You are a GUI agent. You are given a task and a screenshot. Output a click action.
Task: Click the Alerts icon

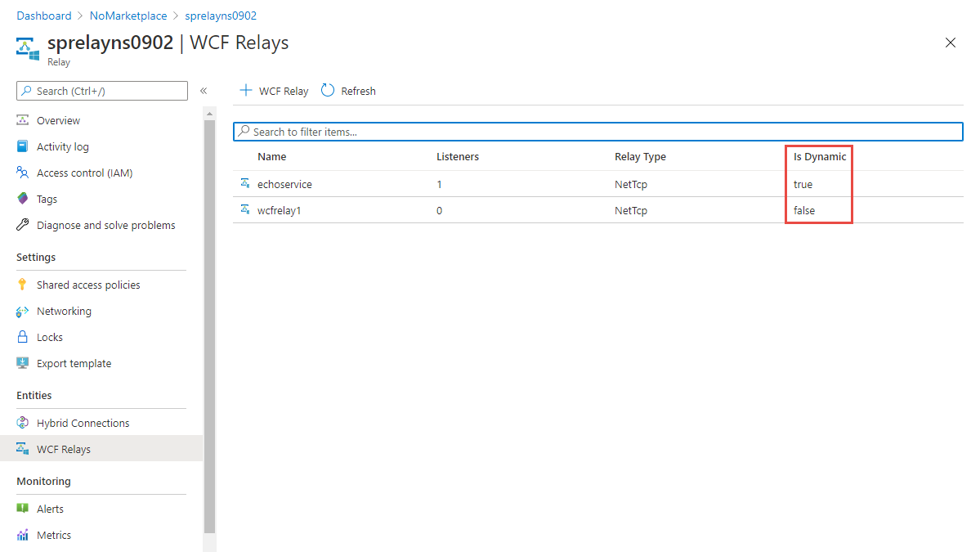23,508
